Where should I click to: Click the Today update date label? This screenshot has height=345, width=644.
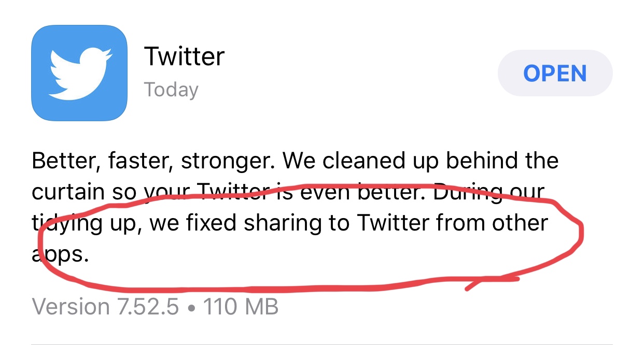click(x=171, y=90)
